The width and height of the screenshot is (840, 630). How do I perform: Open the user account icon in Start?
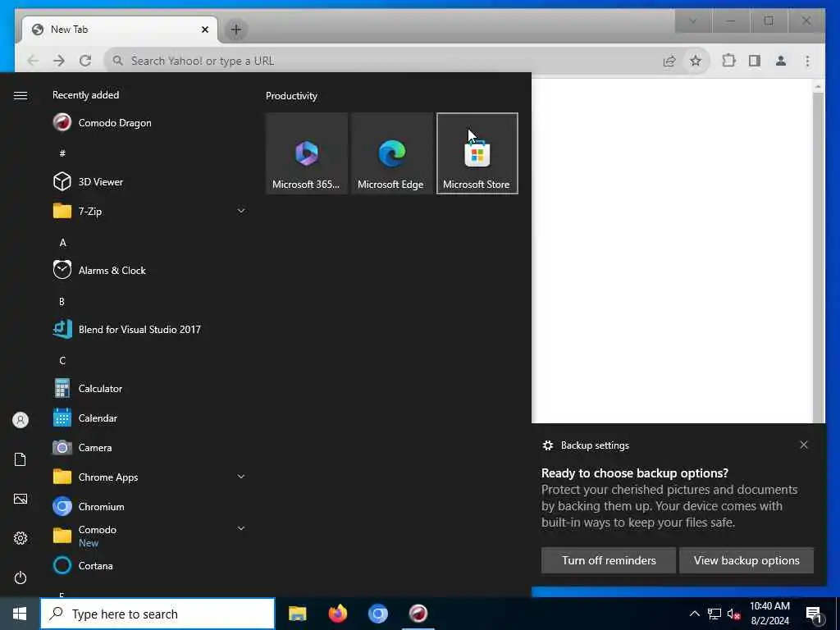coord(21,420)
